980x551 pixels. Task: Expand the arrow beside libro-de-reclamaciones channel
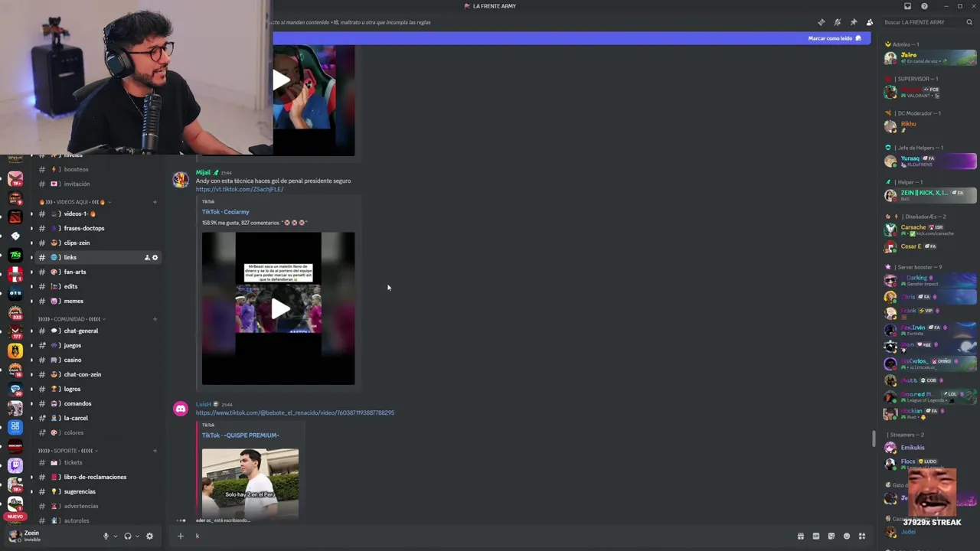(x=31, y=477)
